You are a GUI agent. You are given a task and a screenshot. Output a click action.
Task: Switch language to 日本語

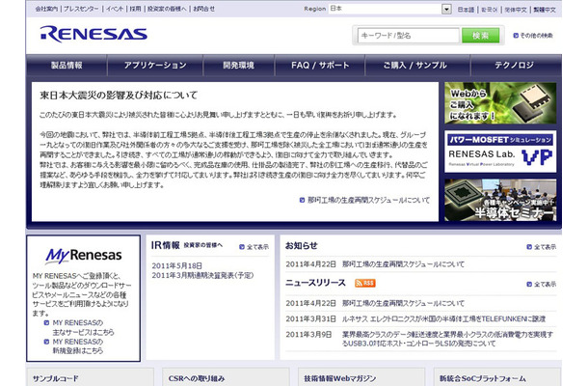[x=466, y=10]
